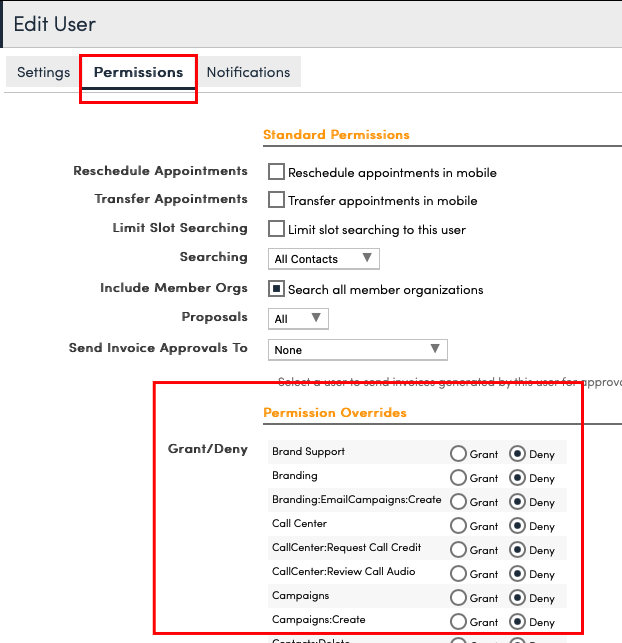Toggle Search all member organizations checkbox

277,289
